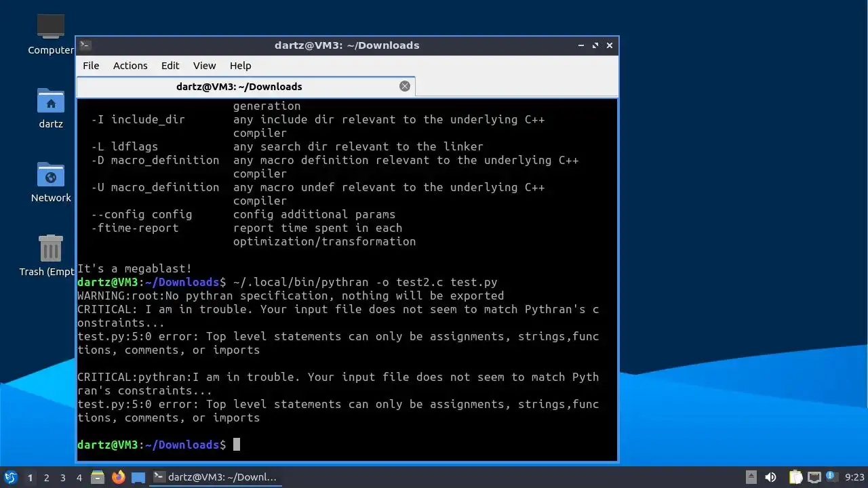Launch Firefox from the panel
This screenshot has height=488, width=868.
(119, 477)
